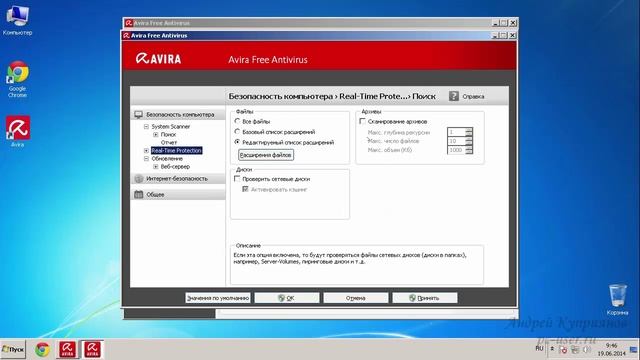Select the Google Chrome desktop shortcut
Viewport: 640px width, 360px height.
[x=18, y=79]
